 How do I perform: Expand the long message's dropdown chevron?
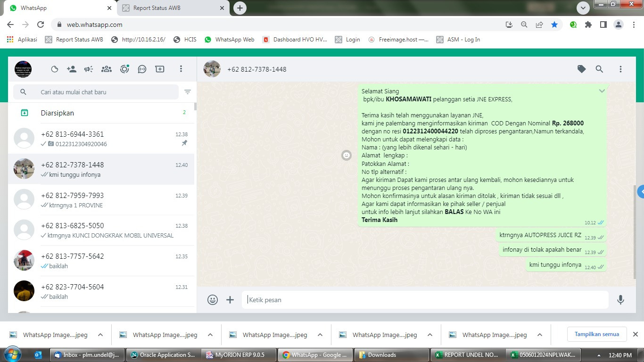click(602, 91)
